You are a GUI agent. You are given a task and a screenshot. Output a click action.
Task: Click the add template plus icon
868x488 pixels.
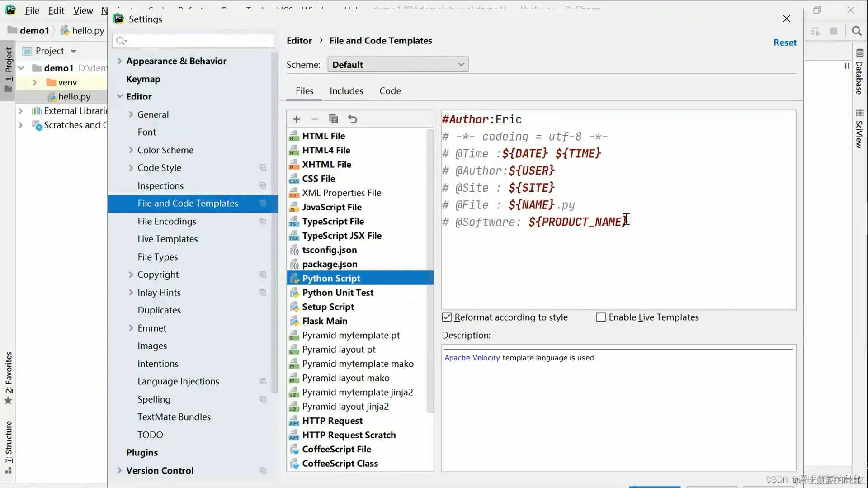tap(297, 119)
